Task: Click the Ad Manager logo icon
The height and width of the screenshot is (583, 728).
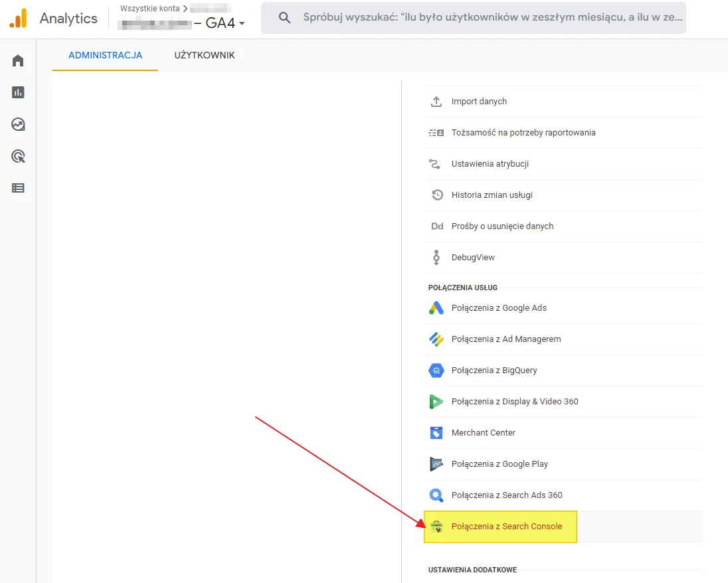Action: click(x=436, y=339)
